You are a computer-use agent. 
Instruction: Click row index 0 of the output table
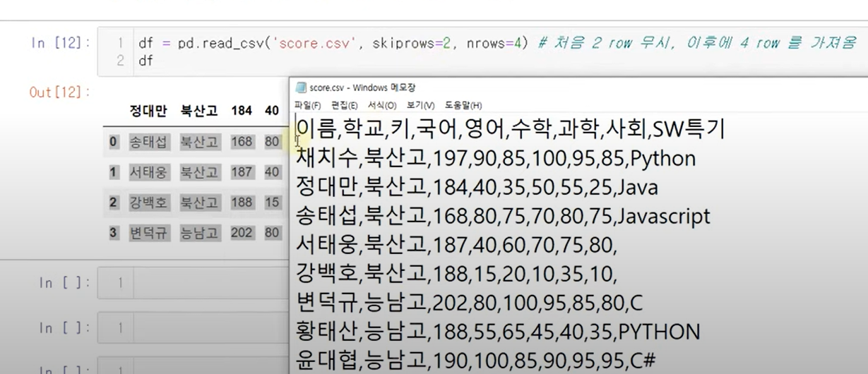(113, 142)
